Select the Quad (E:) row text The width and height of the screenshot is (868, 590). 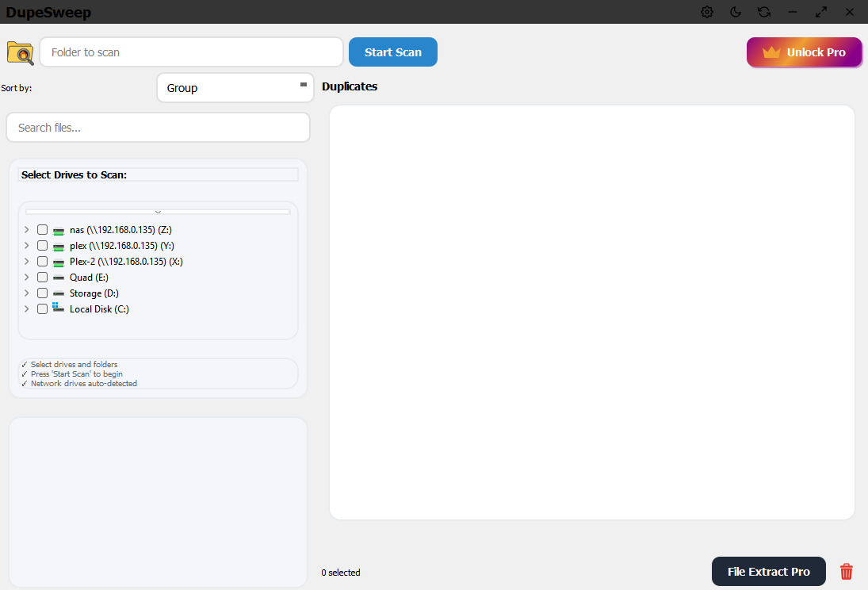tap(89, 277)
